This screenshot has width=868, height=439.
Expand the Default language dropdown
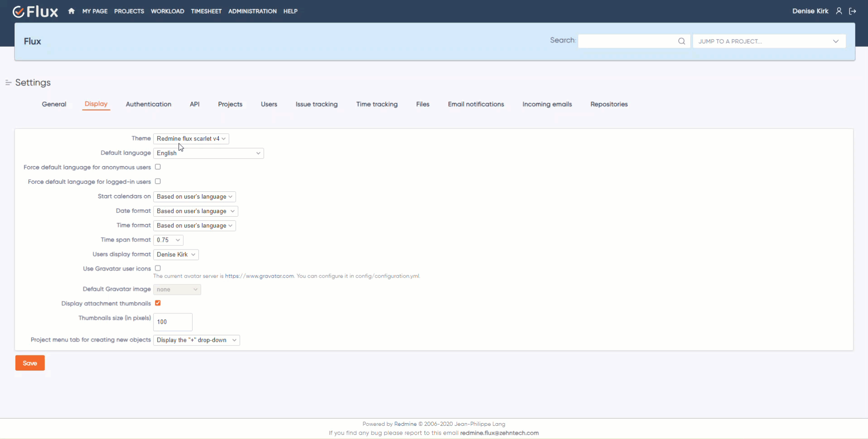click(208, 153)
